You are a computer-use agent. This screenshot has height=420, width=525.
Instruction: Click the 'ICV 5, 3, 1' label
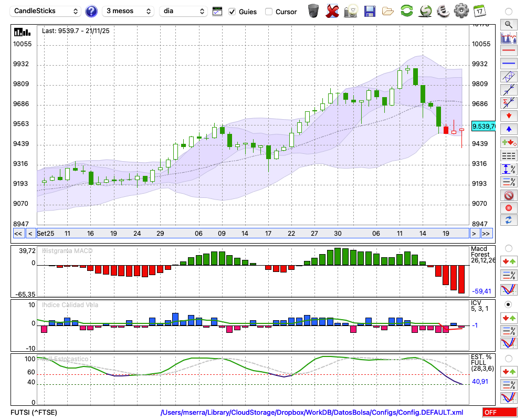(x=479, y=306)
